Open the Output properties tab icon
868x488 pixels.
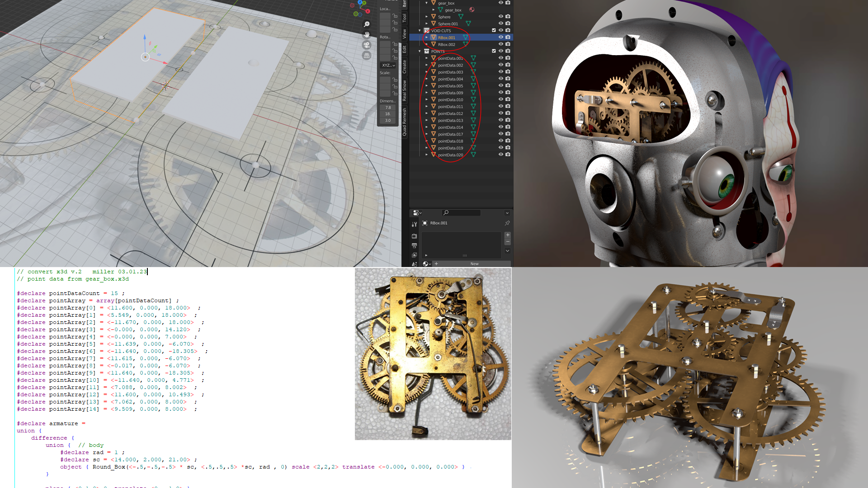(x=414, y=246)
